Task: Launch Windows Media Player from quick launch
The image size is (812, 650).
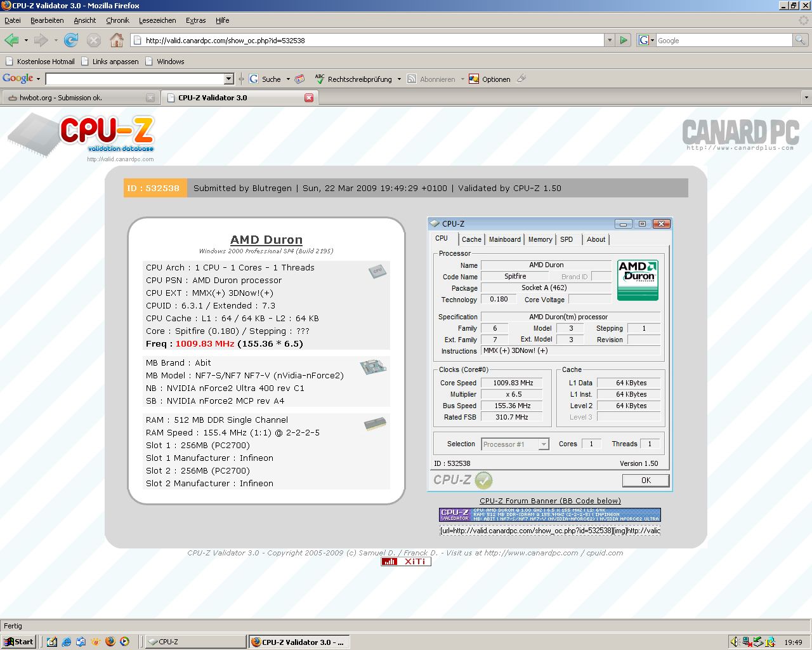Action: coord(124,642)
